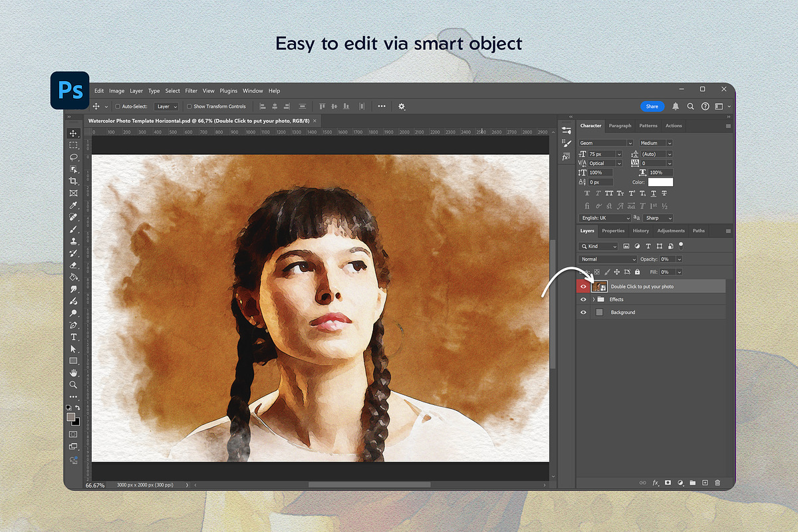Select the Path Selection arrow tool
Viewport: 798px width, 532px height.
click(73, 349)
